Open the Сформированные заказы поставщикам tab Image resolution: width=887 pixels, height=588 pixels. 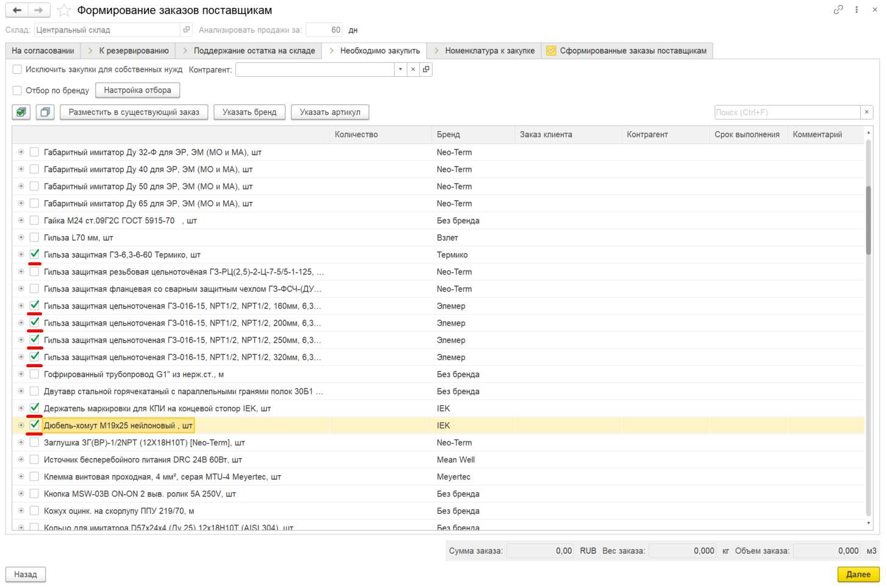[627, 51]
